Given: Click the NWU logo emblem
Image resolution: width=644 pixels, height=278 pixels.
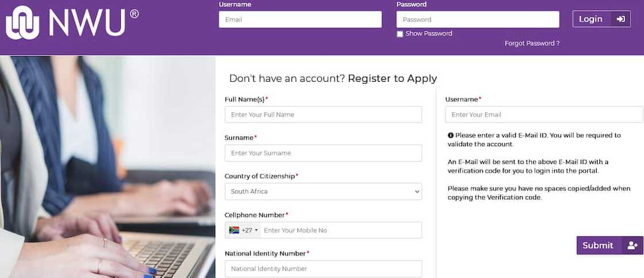Looking at the screenshot, I should click(22, 22).
